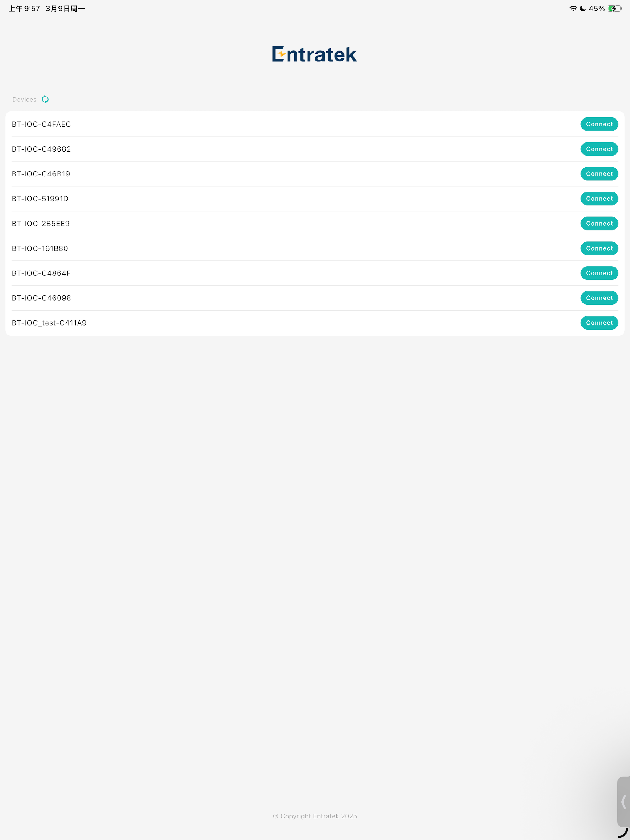Select device name BT-IOC-51991D
The width and height of the screenshot is (630, 840).
pos(40,199)
